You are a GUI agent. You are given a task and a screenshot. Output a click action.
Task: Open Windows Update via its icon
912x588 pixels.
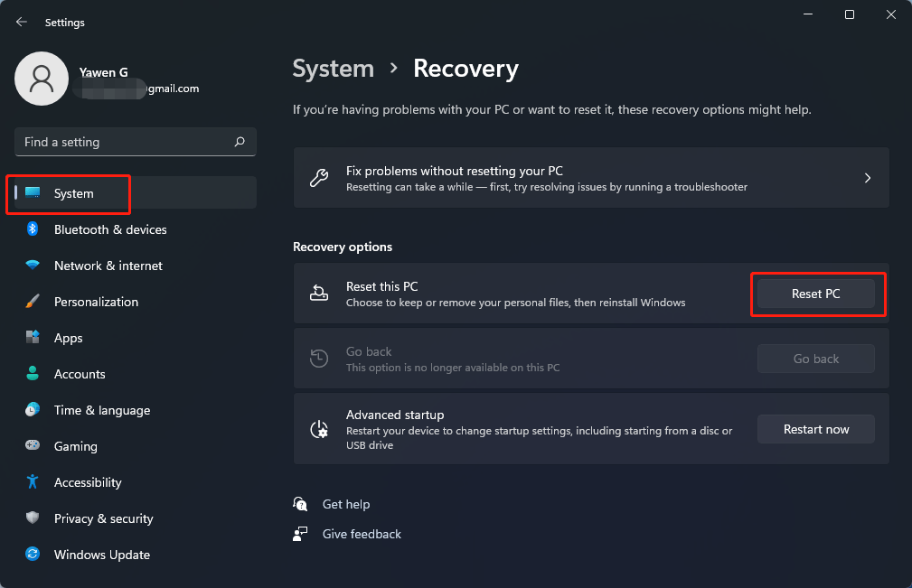point(33,555)
